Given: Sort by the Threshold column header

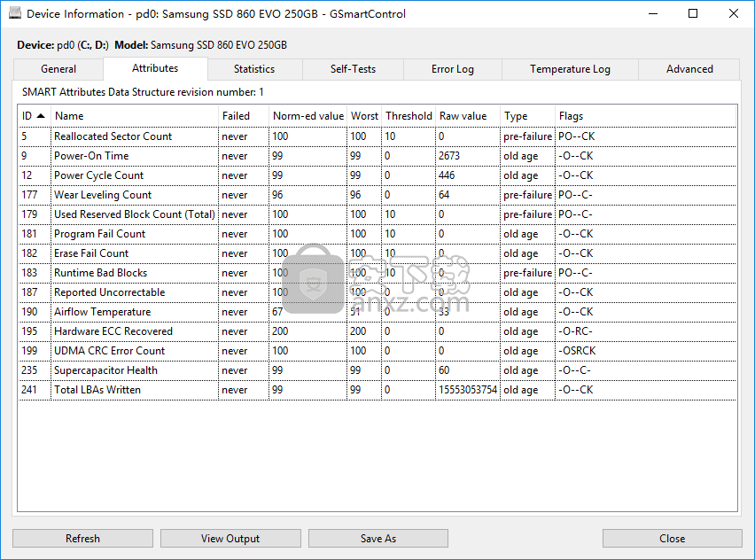Looking at the screenshot, I should tap(409, 115).
